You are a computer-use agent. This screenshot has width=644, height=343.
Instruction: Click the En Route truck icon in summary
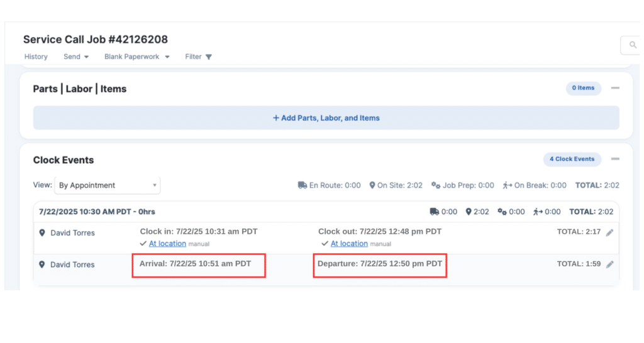point(302,185)
